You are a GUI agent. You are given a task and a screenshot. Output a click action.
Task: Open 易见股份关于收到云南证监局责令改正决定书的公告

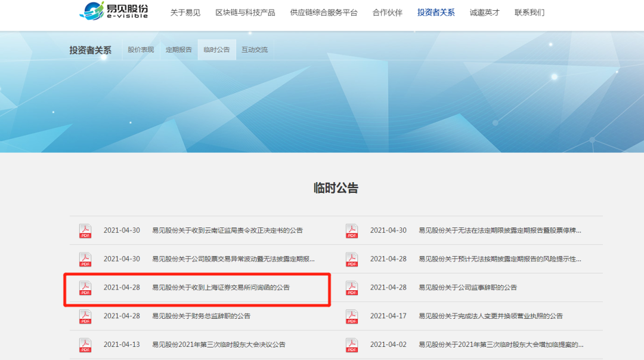[227, 230]
